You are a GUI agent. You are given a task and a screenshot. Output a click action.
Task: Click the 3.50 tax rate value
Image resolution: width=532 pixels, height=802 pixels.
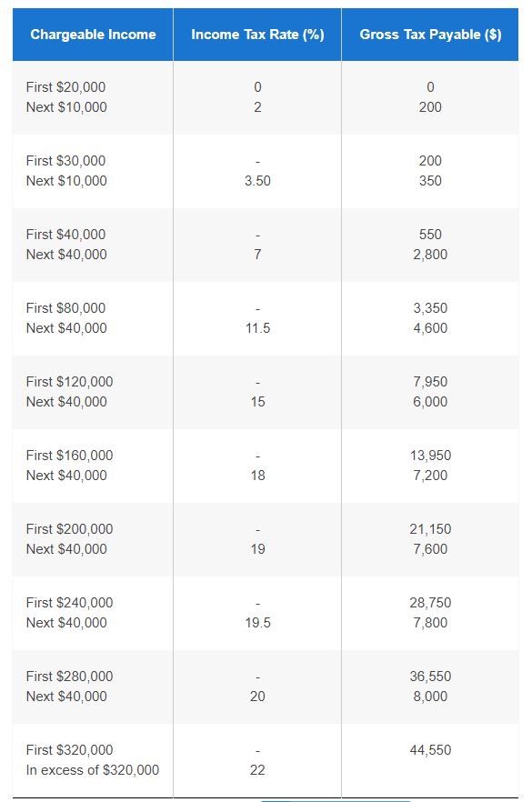[x=257, y=181]
